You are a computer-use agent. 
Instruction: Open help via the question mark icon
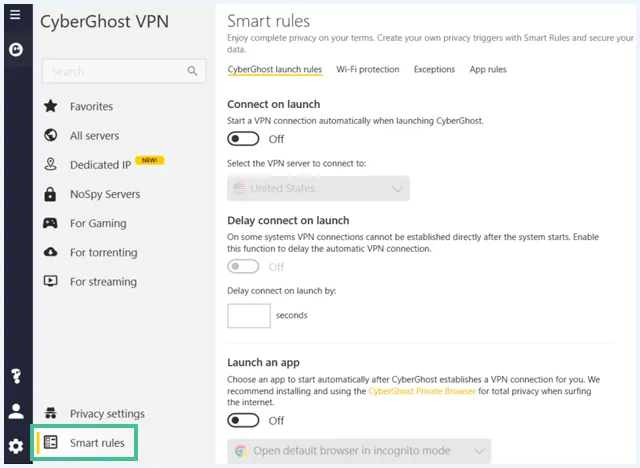click(x=16, y=376)
